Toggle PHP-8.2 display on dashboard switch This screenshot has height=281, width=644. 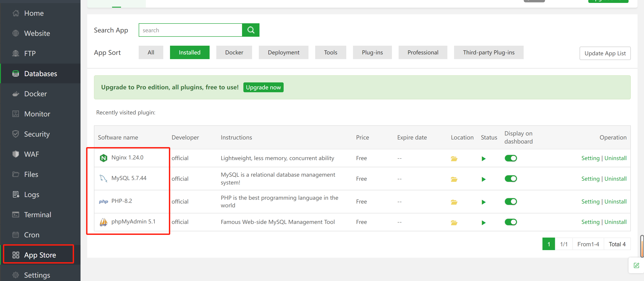coord(510,202)
